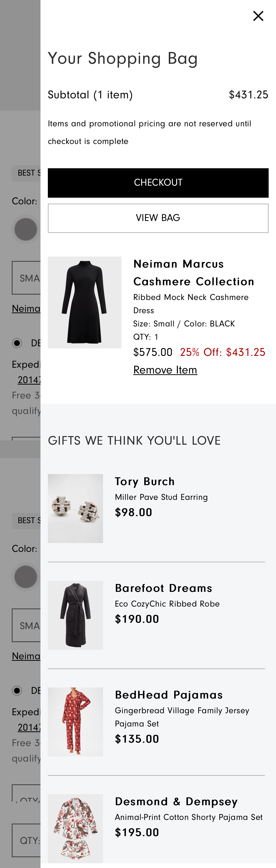276x868 pixels.
Task: Open Miller Pave Stud Earring product
Action: point(161,497)
